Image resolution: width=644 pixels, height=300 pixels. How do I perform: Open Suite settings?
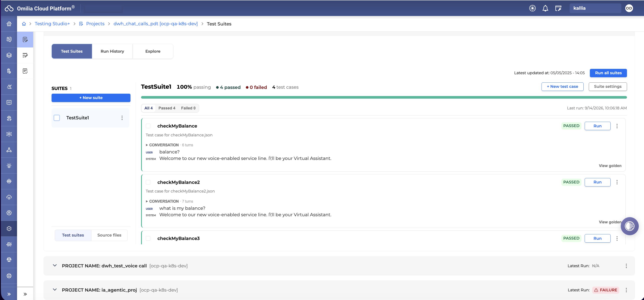[x=608, y=87]
